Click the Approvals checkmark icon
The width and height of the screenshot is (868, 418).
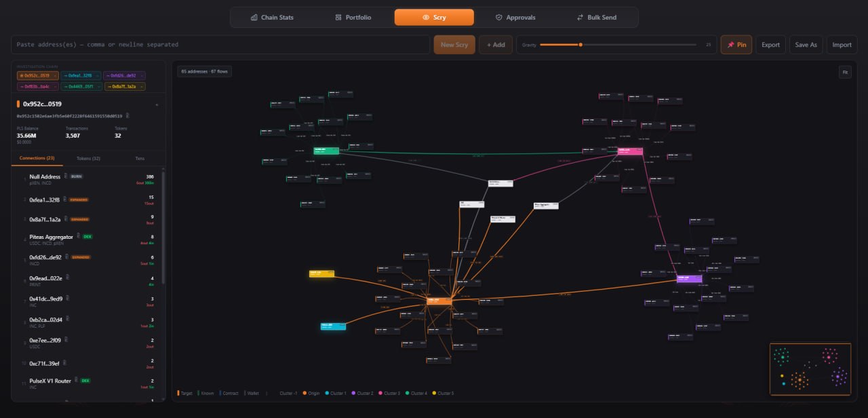coord(498,17)
